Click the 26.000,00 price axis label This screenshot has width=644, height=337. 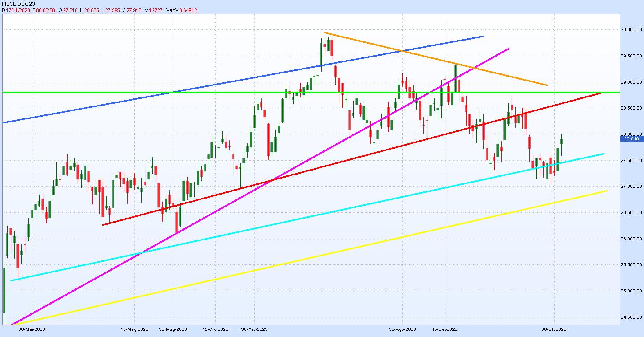tap(632, 239)
